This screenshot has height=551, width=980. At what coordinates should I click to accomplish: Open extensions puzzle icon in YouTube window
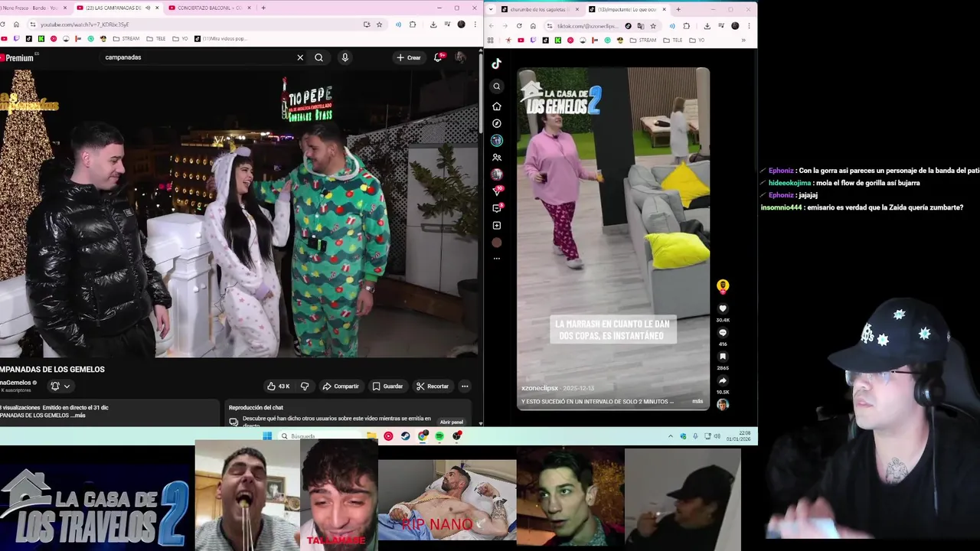pos(413,24)
